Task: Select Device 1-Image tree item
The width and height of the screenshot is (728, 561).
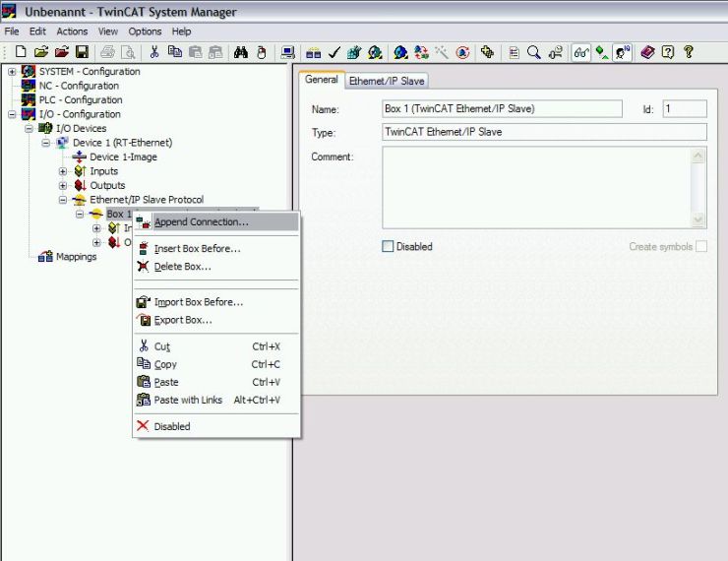Action: [x=123, y=156]
